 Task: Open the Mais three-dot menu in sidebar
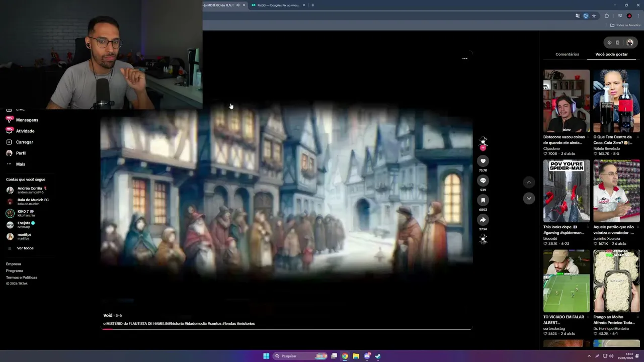coord(9,164)
